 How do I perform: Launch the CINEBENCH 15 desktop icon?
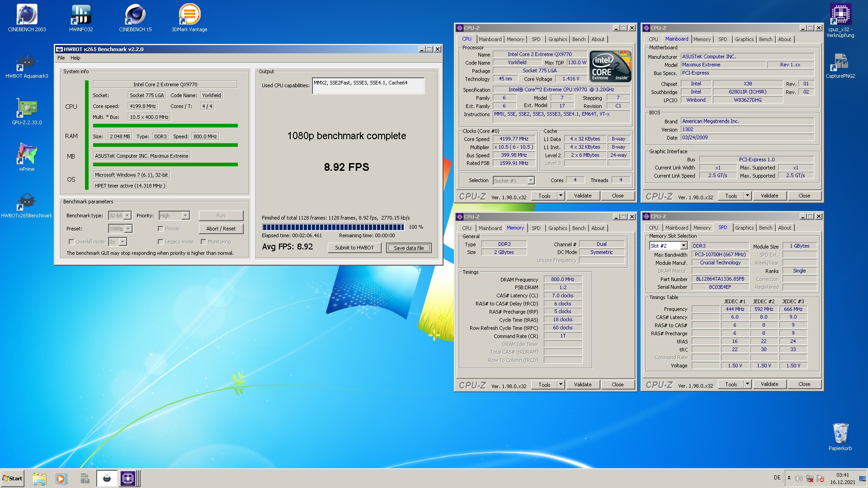135,18
